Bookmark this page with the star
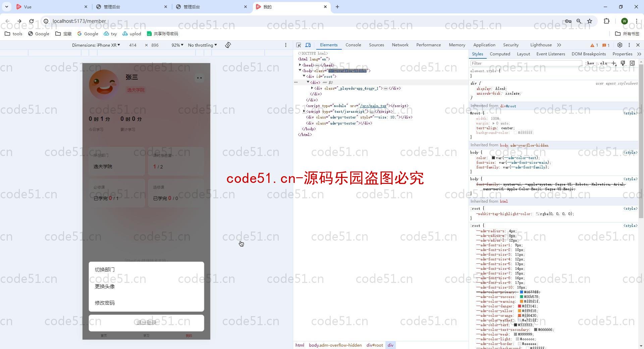The image size is (644, 349). tap(590, 21)
